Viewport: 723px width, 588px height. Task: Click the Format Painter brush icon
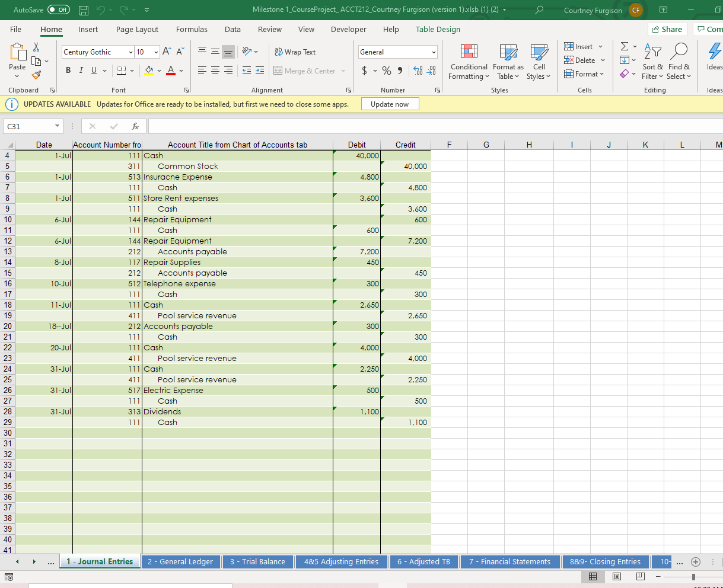tap(36, 75)
